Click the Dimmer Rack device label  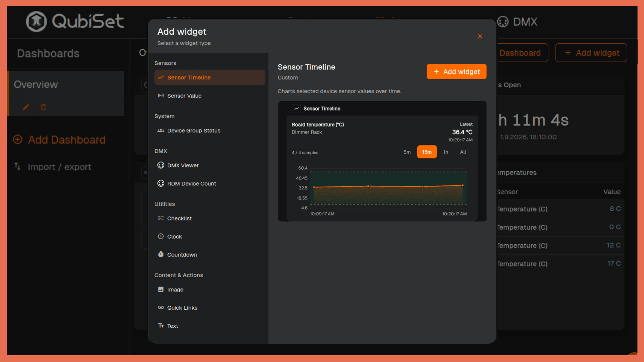[307, 132]
